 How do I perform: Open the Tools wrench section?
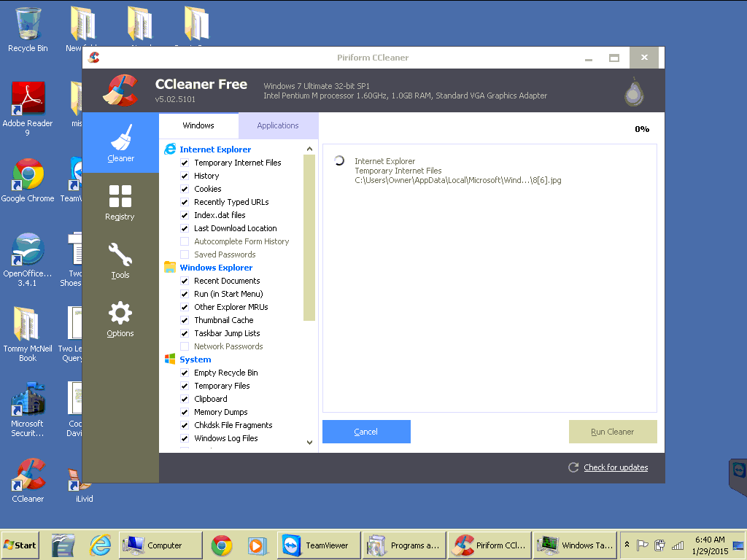(x=120, y=260)
